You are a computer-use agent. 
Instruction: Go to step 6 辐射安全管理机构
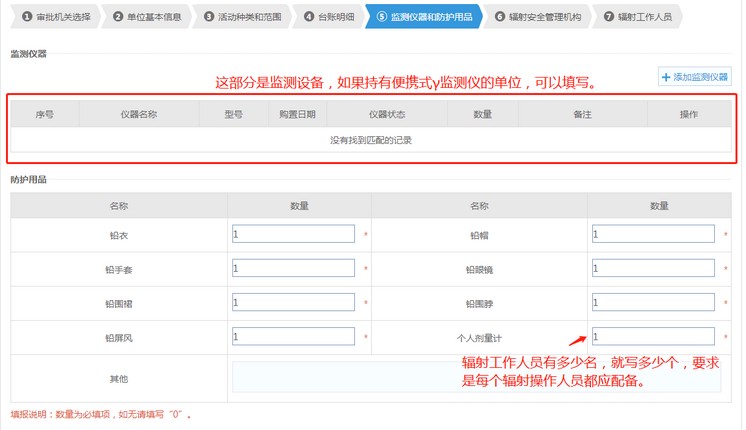coord(538,17)
